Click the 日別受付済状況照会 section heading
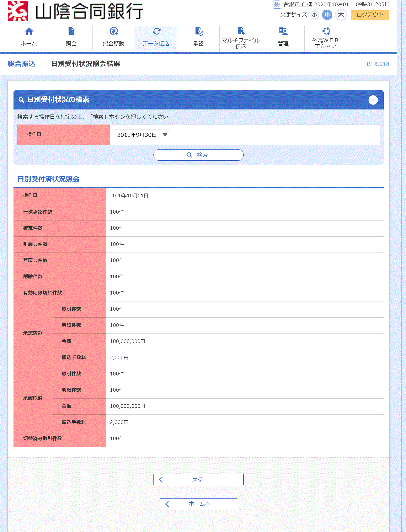 pos(49,179)
